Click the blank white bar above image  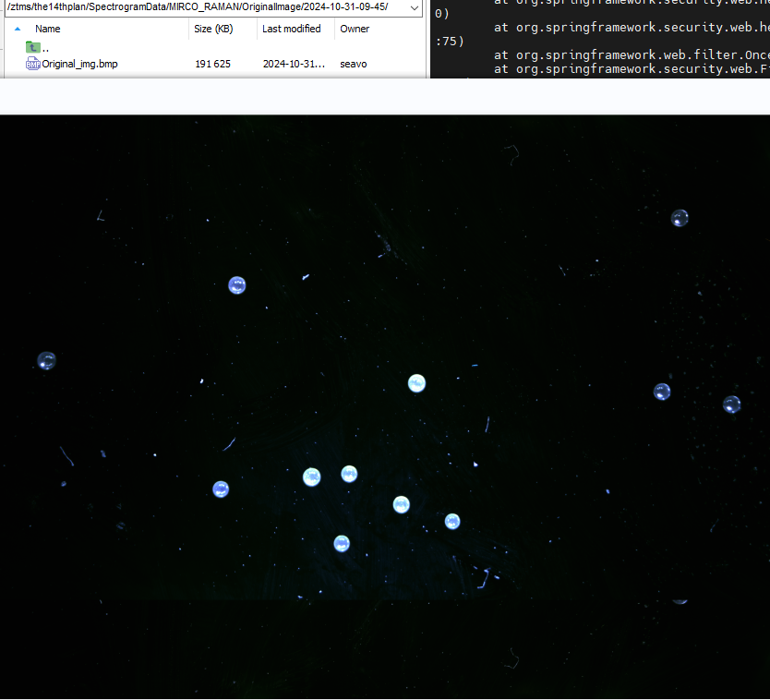[x=385, y=96]
